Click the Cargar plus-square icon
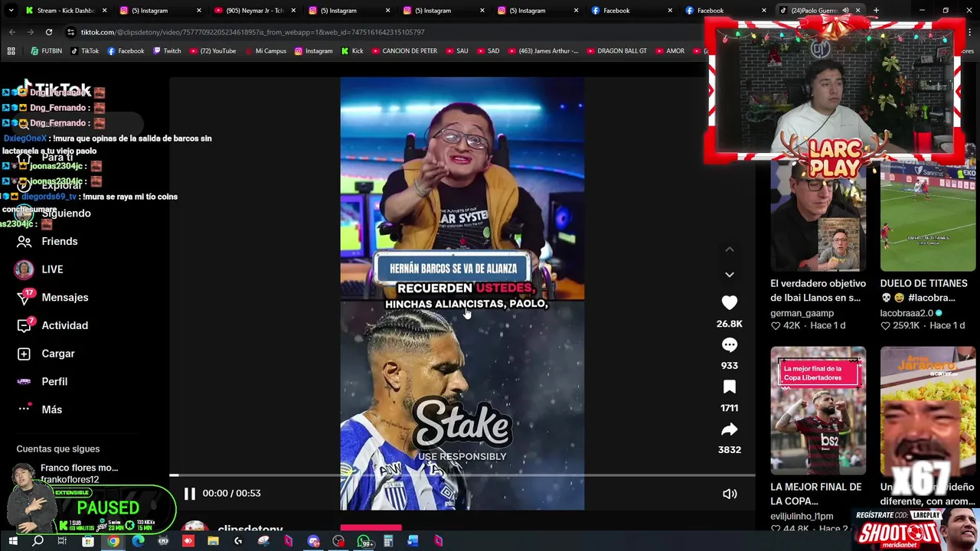Screen dimensions: 980x551 [x=24, y=354]
